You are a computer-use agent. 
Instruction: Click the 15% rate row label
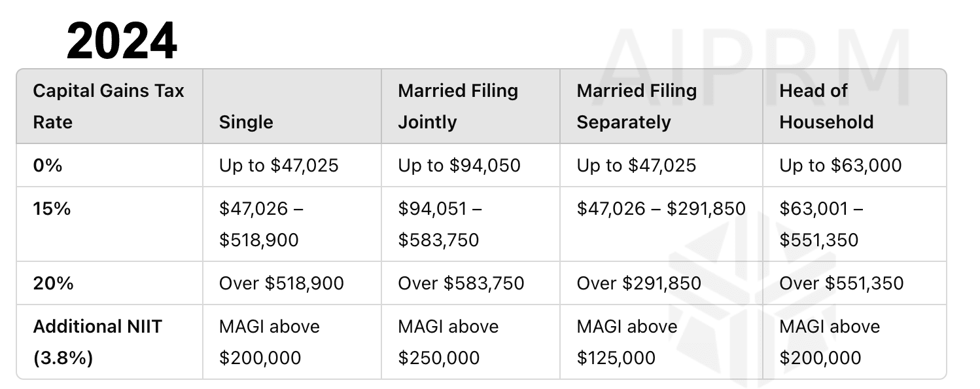(52, 209)
